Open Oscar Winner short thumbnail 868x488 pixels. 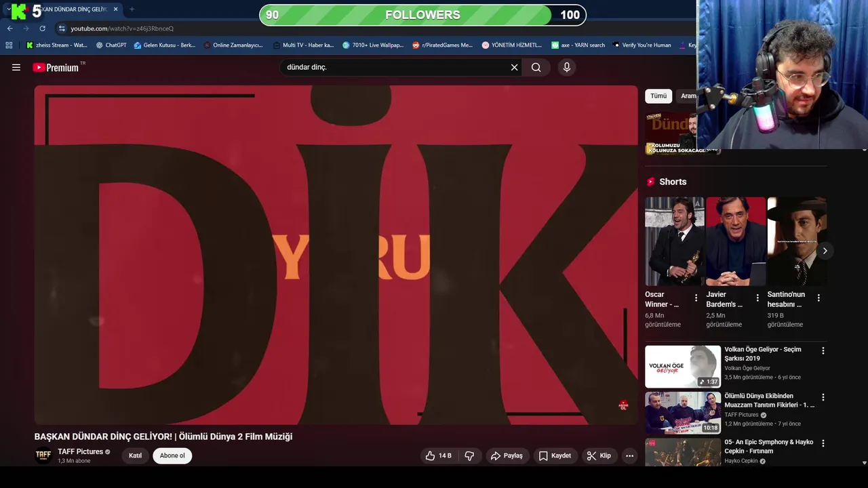pos(675,241)
